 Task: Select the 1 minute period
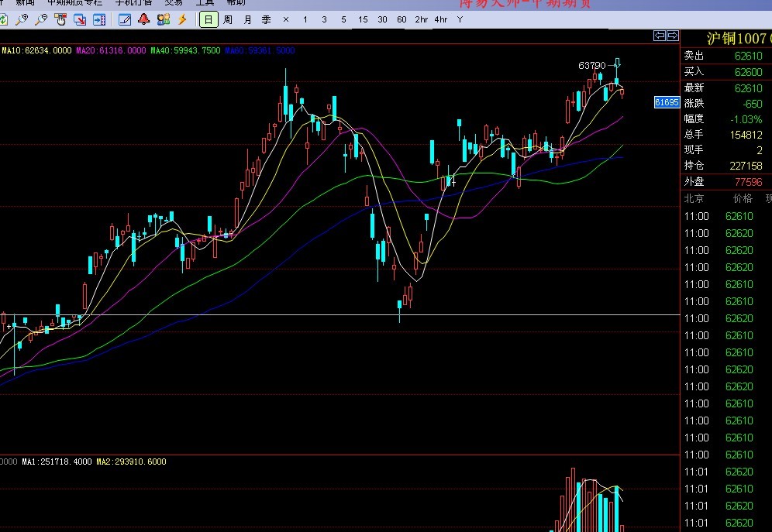tap(305, 19)
